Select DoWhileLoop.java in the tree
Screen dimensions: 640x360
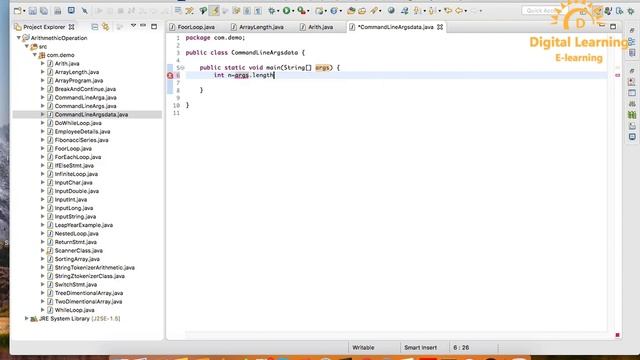[x=78, y=123]
